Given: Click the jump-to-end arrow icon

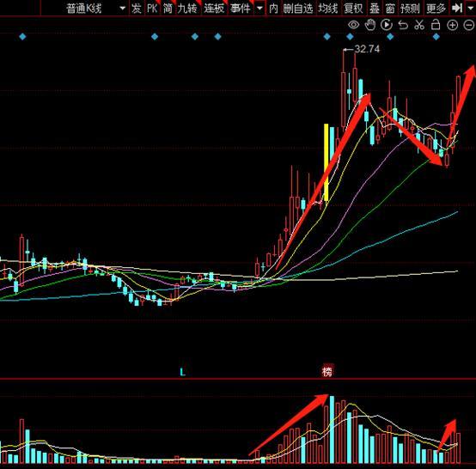Looking at the screenshot, I should [x=457, y=8].
